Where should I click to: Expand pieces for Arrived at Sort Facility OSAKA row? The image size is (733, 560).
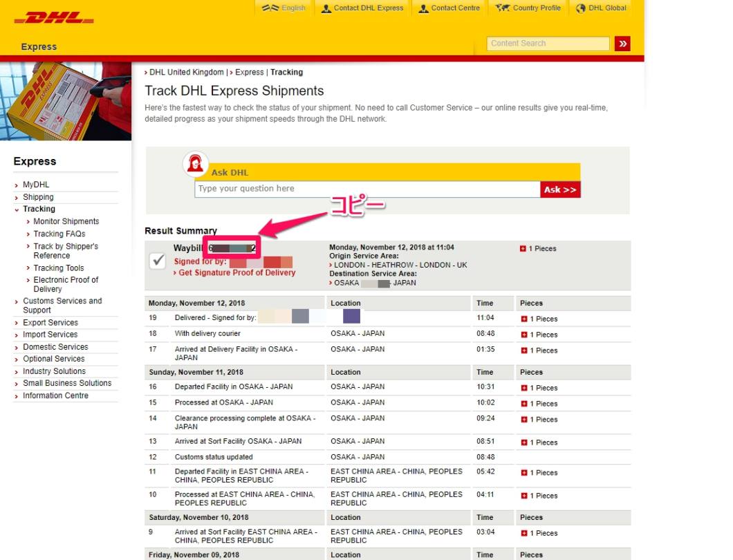(x=524, y=442)
